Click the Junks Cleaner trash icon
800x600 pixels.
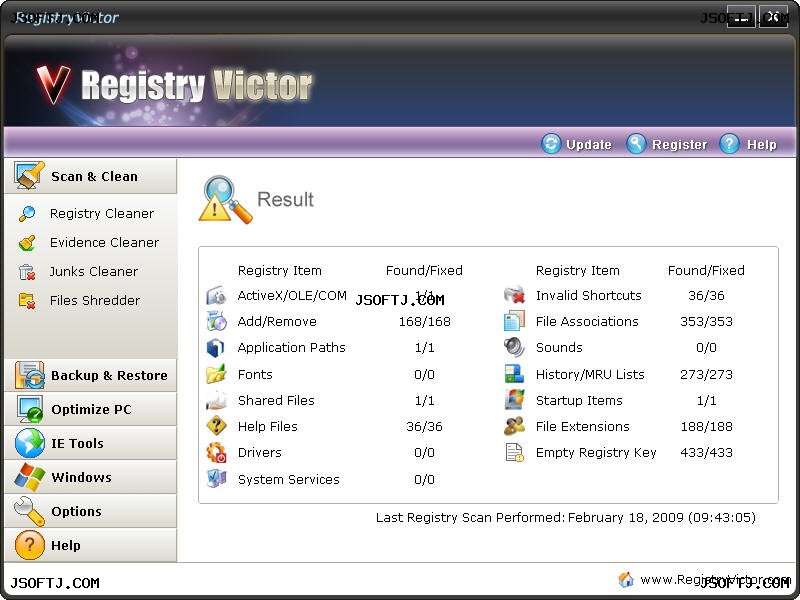pyautogui.click(x=27, y=272)
